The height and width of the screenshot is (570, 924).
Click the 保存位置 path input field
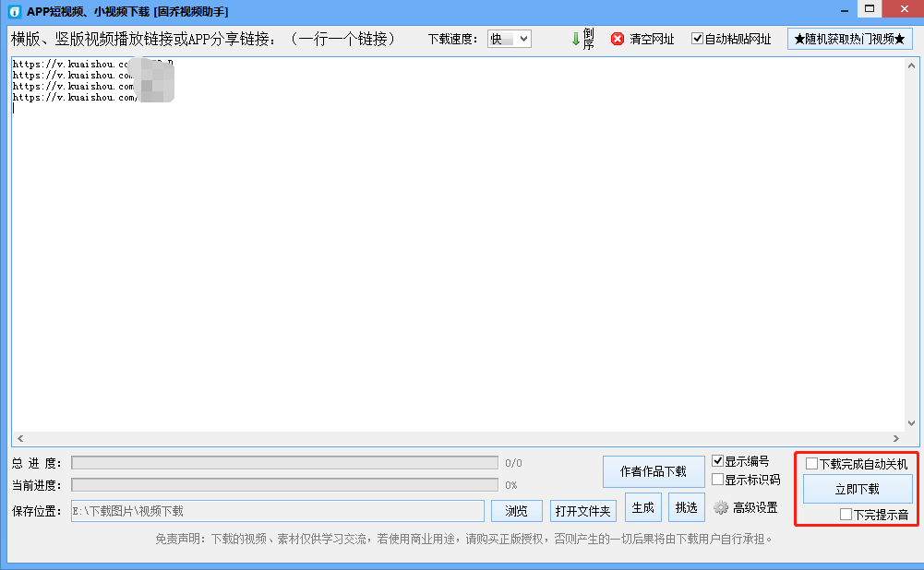278,511
